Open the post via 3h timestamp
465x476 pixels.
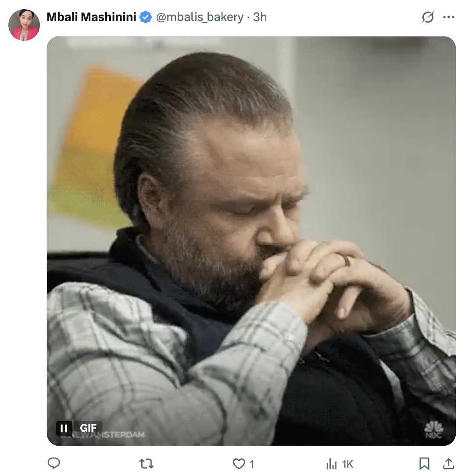[x=260, y=17]
